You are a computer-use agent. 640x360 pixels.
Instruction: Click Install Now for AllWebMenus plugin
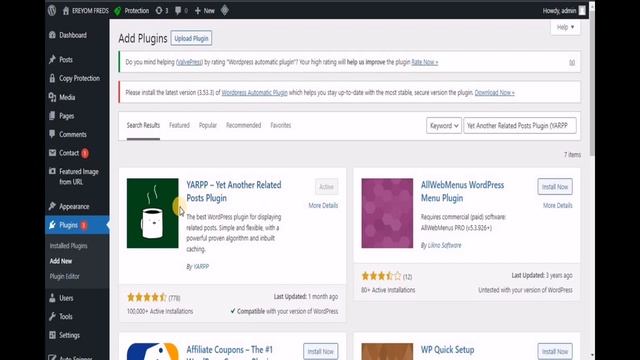(555, 187)
